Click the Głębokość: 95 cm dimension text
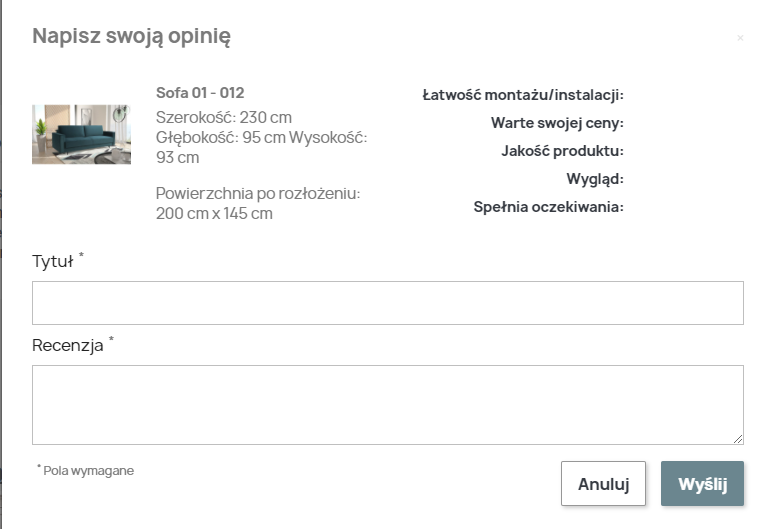Image resolution: width=767 pixels, height=529 pixels. pyautogui.click(x=220, y=137)
